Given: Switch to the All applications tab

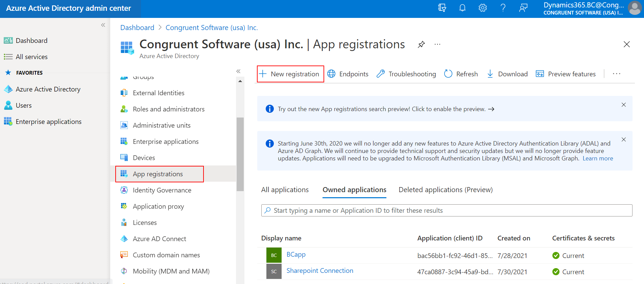Looking at the screenshot, I should pos(285,190).
